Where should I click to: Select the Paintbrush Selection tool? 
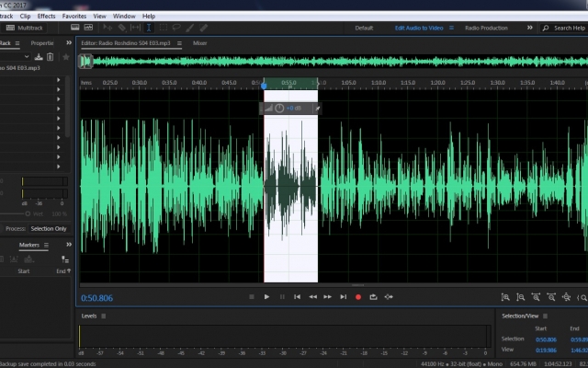pos(190,28)
